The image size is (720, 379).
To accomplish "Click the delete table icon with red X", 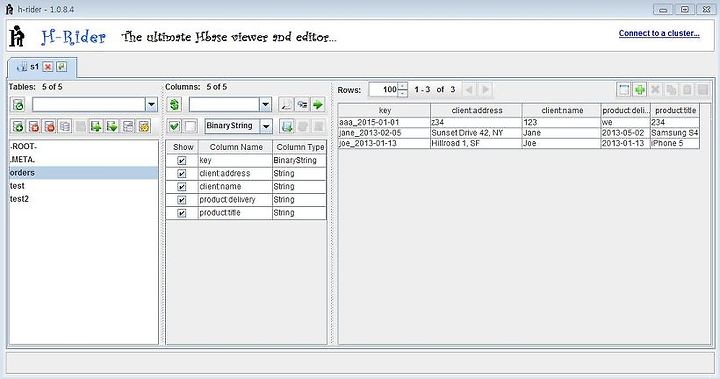I will click(34, 126).
